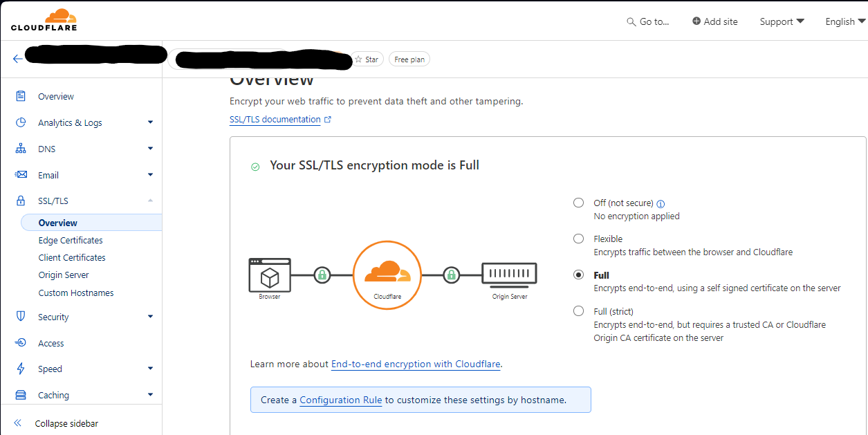Click the Caching drive icon in sidebar
868x435 pixels.
click(x=21, y=395)
